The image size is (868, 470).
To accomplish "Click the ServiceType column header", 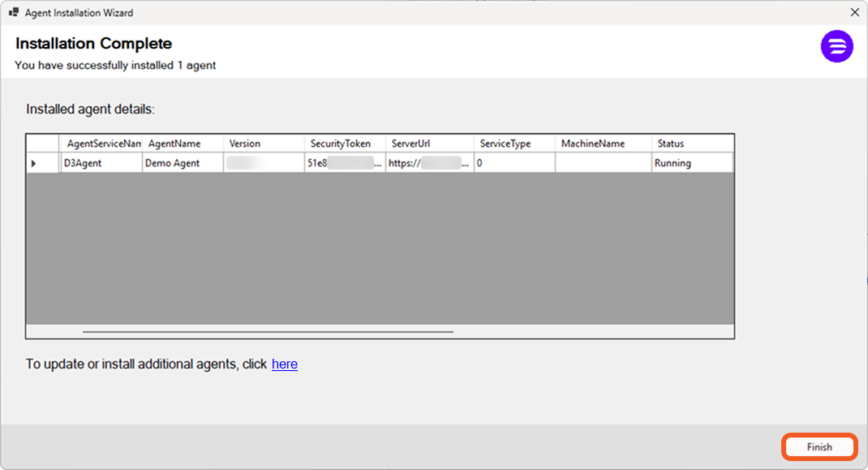I will coord(514,144).
